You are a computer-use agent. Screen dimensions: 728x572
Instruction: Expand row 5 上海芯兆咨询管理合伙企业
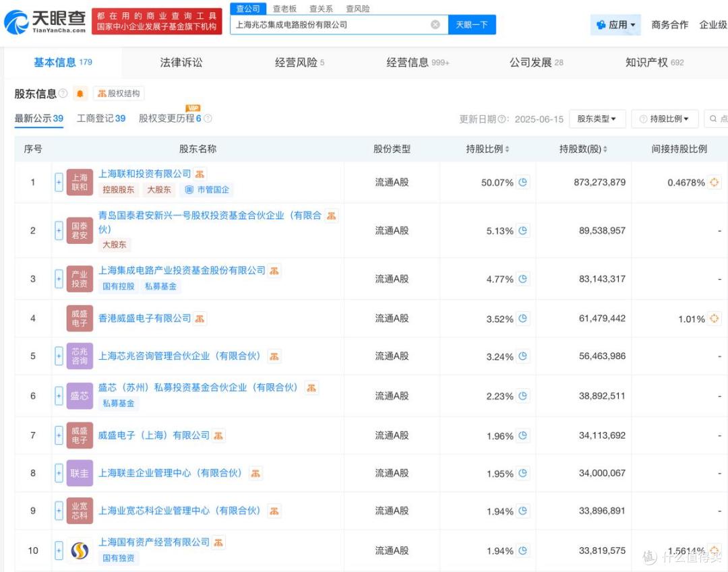59,356
